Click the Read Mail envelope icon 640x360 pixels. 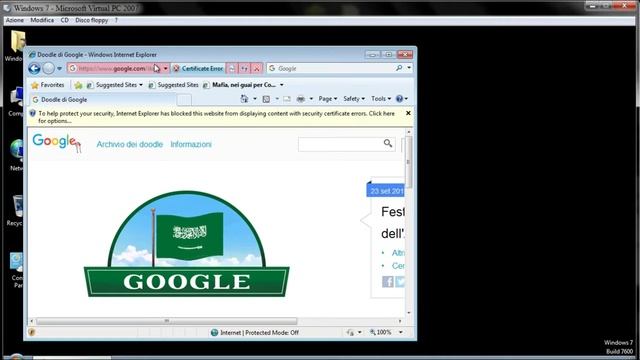287,99
